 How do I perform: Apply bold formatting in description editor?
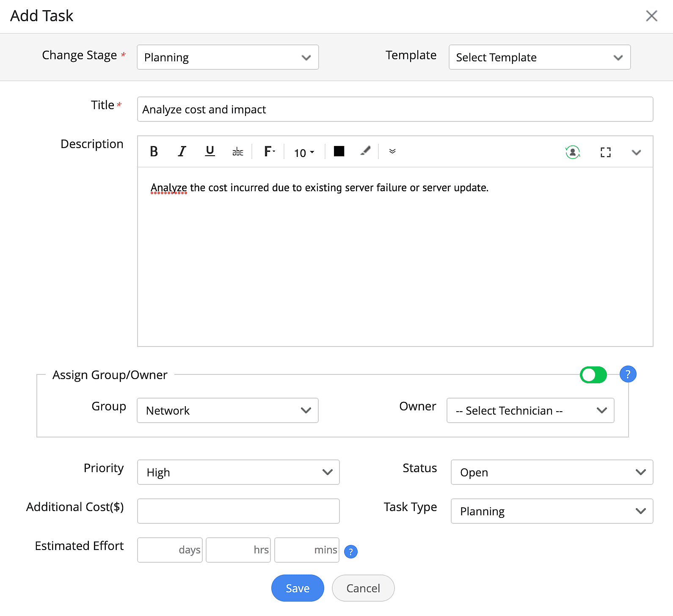[154, 151]
